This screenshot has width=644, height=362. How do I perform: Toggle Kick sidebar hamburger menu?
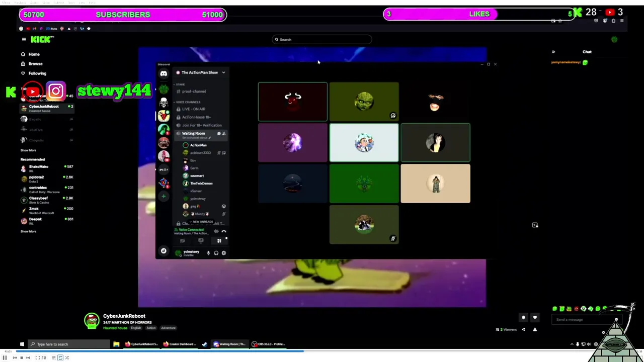click(x=24, y=39)
